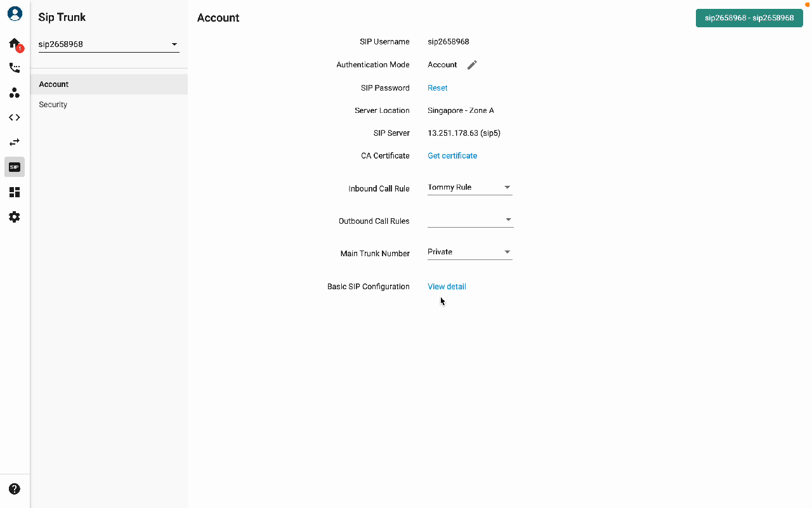Click the Authentication Mode label
Image resolution: width=812 pixels, height=508 pixels.
point(373,65)
